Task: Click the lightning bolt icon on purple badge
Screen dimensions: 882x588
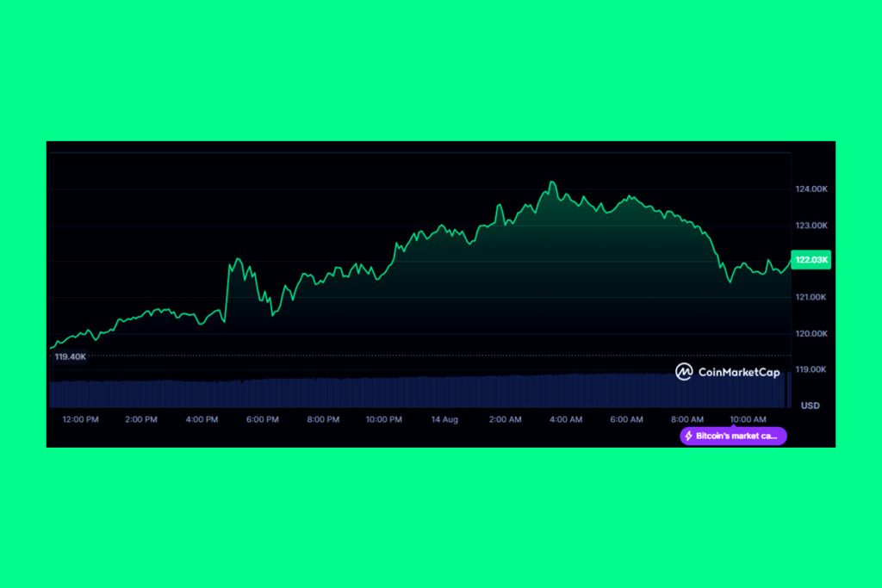Action: [x=688, y=436]
